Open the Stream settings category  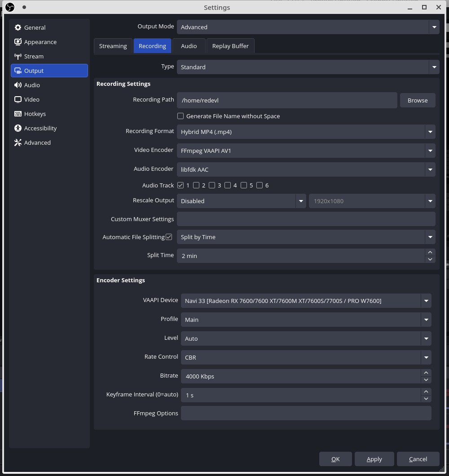49,57
